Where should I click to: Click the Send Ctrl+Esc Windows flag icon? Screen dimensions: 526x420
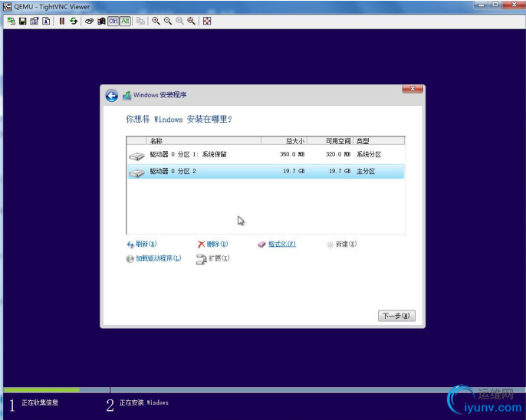[101, 21]
